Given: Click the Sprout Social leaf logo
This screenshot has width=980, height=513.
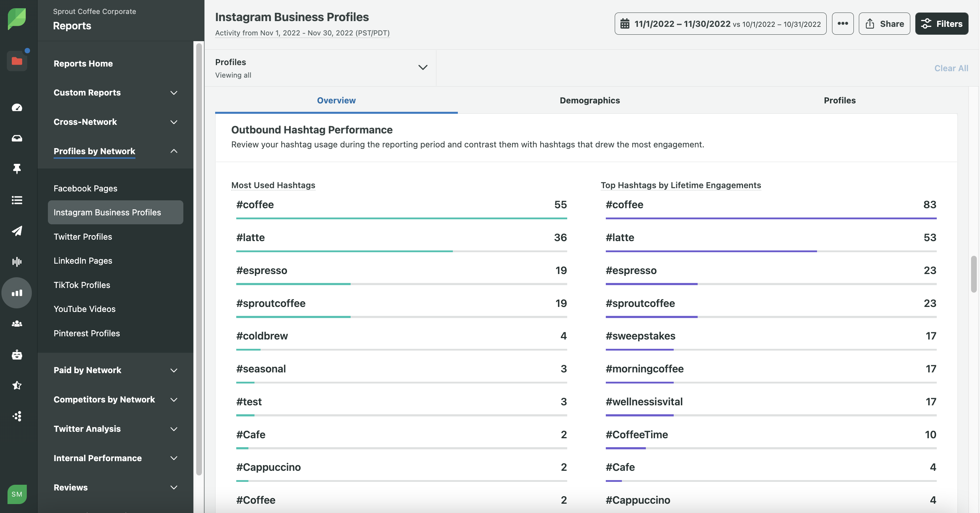Looking at the screenshot, I should click(x=17, y=18).
